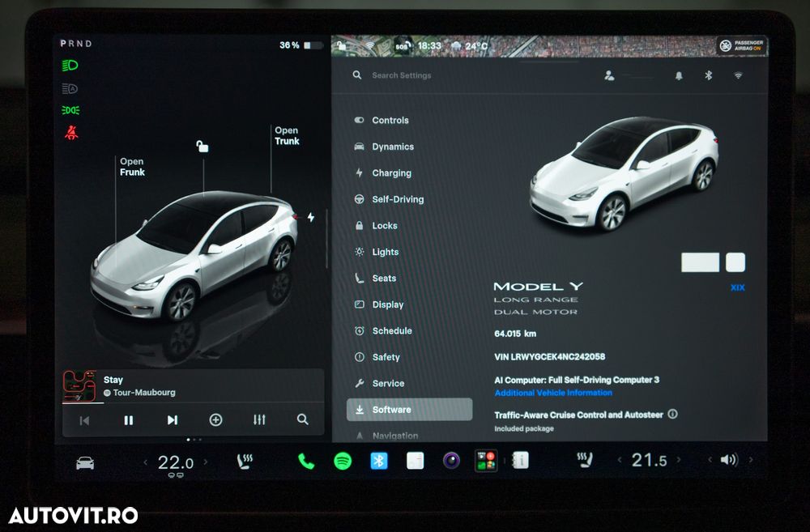Open the audio equalizer settings icon
The image size is (810, 532).
[259, 420]
